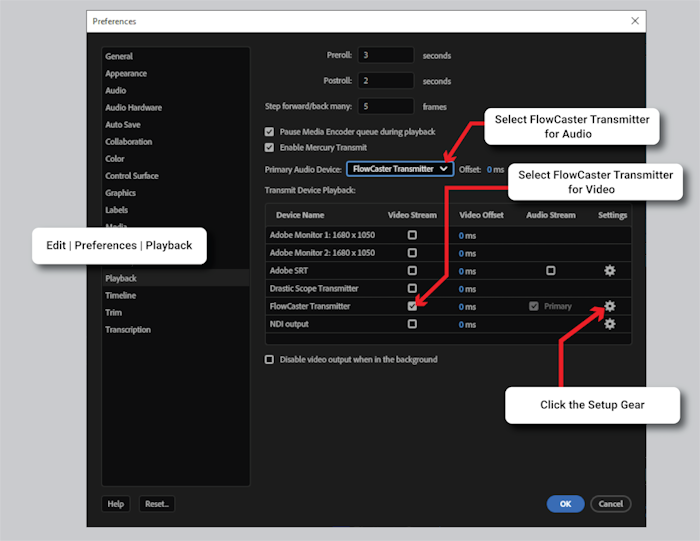Click the Postroll seconds field
Image resolution: width=700 pixels, height=541 pixels.
[x=386, y=80]
